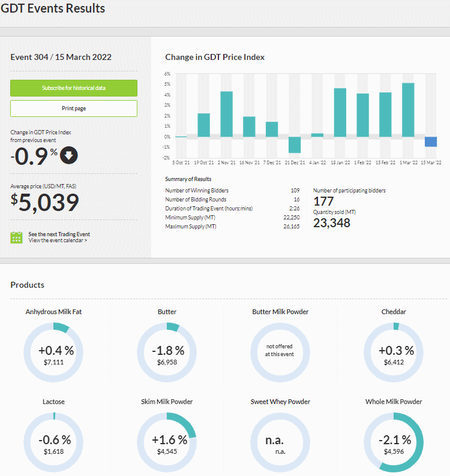Click See the next Trading Event text
This screenshot has height=476, width=450.
coord(59,234)
